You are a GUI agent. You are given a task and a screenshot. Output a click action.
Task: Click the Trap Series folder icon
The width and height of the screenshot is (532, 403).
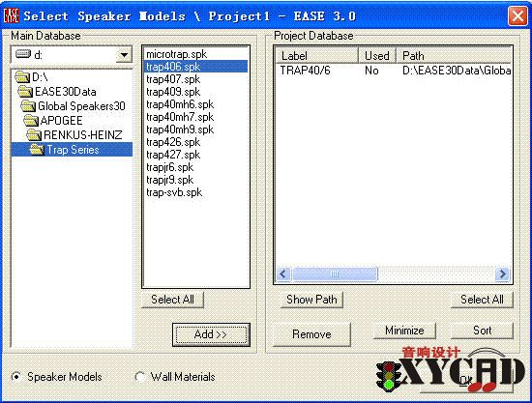coord(37,150)
